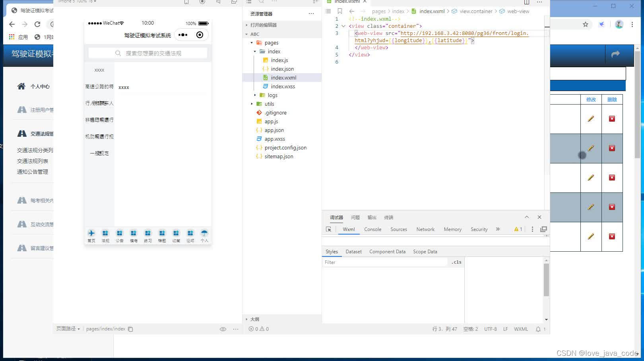Viewport: 644px width, 361px height.
Task: Click the Styles Filter input field
Action: pyautogui.click(x=385, y=262)
